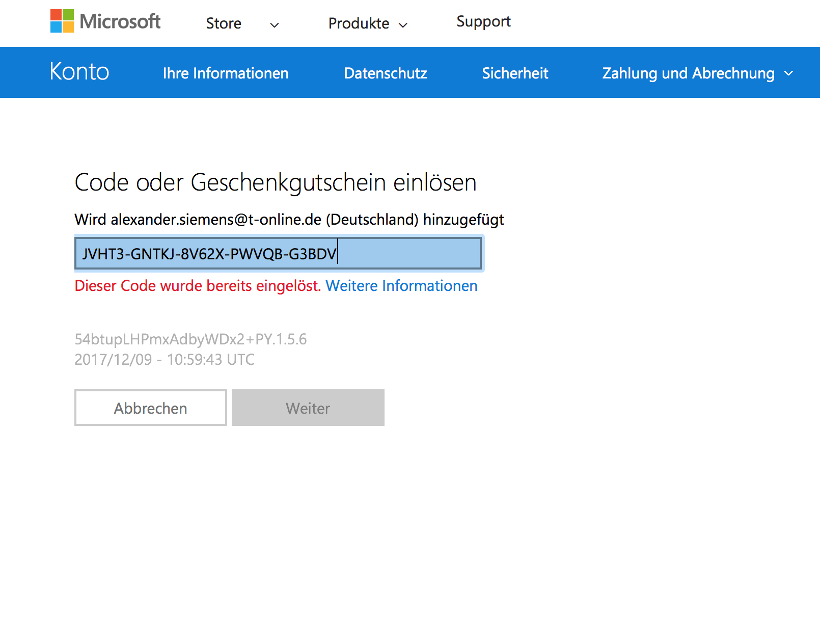Click the Microsoft logo

coord(105,21)
